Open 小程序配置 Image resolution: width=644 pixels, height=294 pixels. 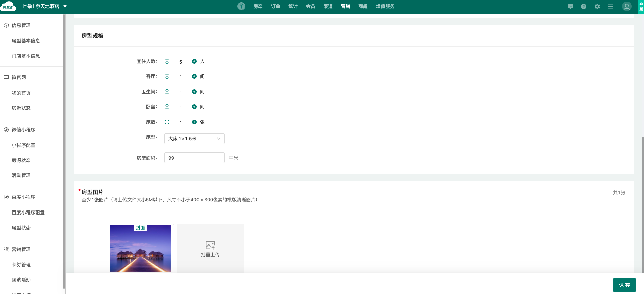24,145
